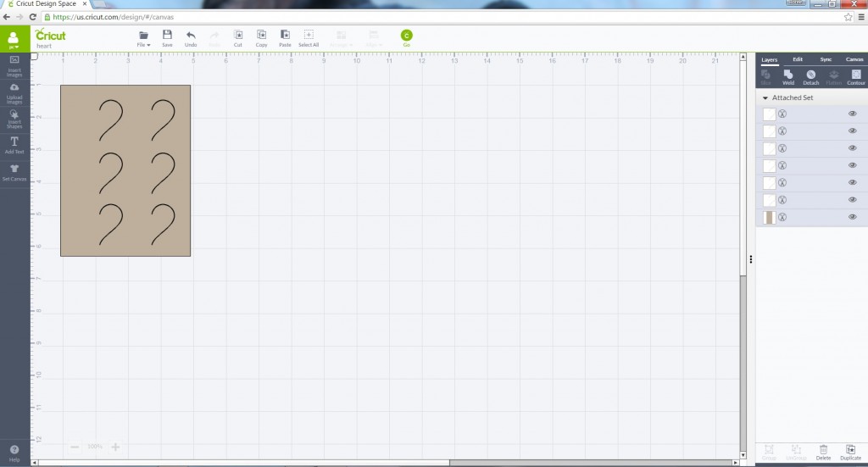Select the Insert Shapes tool

[14, 119]
